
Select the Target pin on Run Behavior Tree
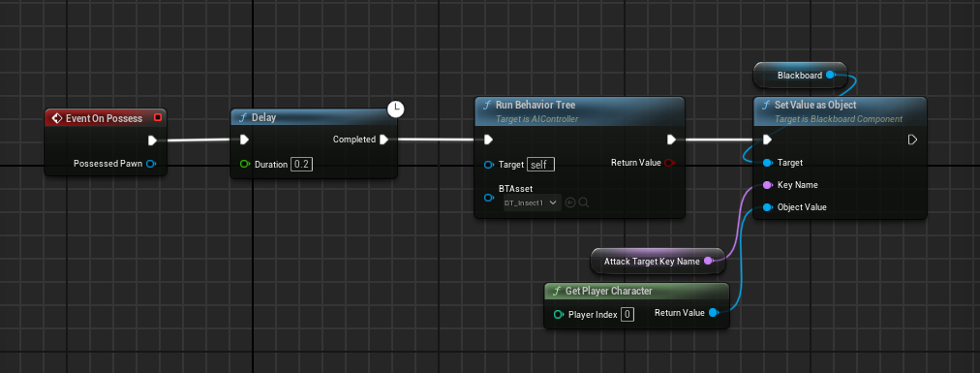(489, 165)
